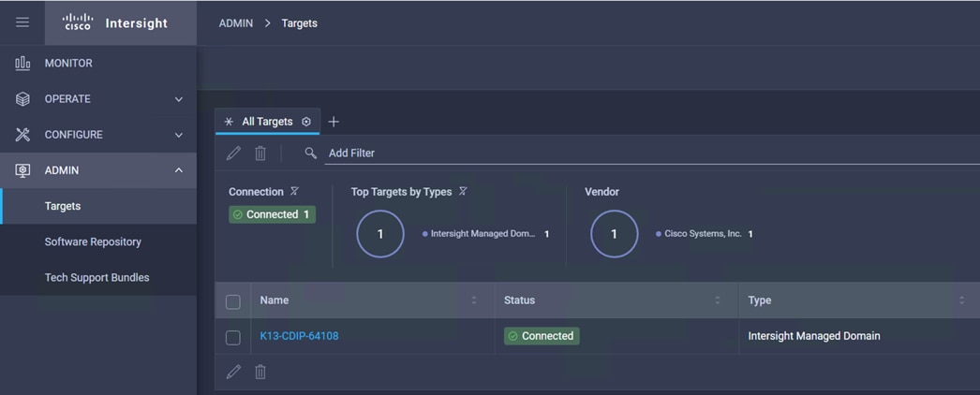Image resolution: width=980 pixels, height=395 pixels.
Task: Click the Vendor widget title
Action: tap(601, 192)
